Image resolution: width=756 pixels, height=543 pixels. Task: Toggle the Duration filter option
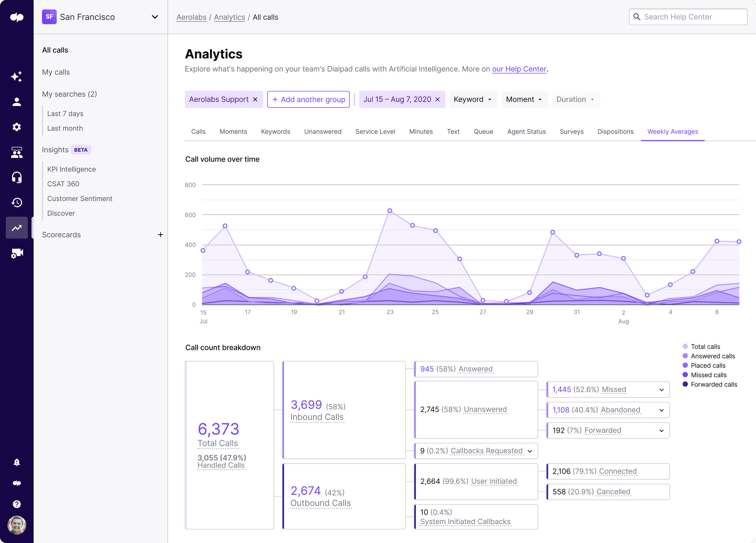coord(575,99)
